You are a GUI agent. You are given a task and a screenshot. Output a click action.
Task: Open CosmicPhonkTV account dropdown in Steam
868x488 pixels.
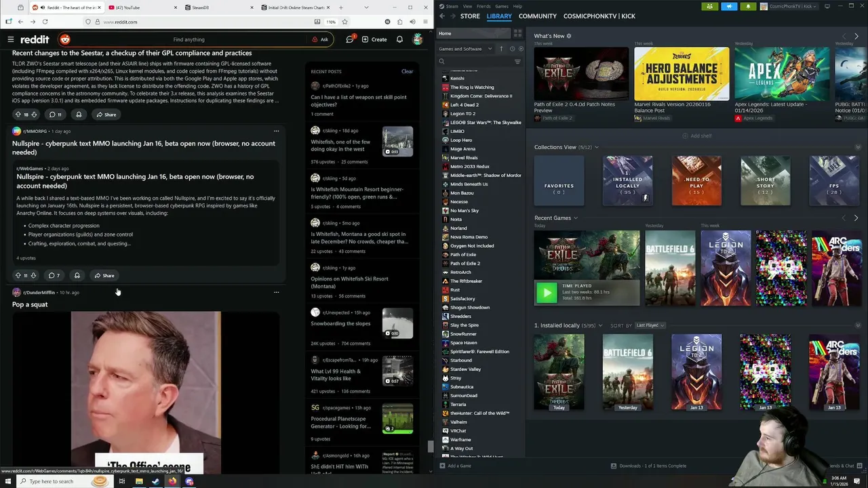789,6
